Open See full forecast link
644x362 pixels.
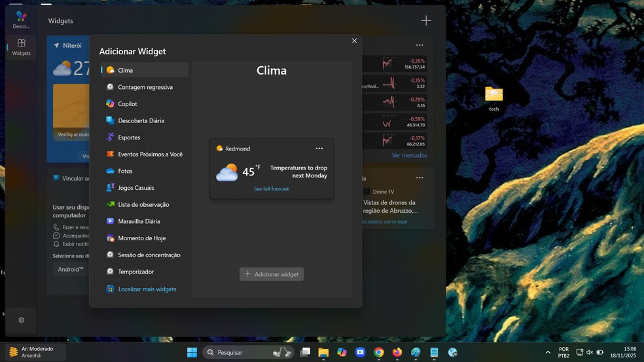tap(271, 189)
